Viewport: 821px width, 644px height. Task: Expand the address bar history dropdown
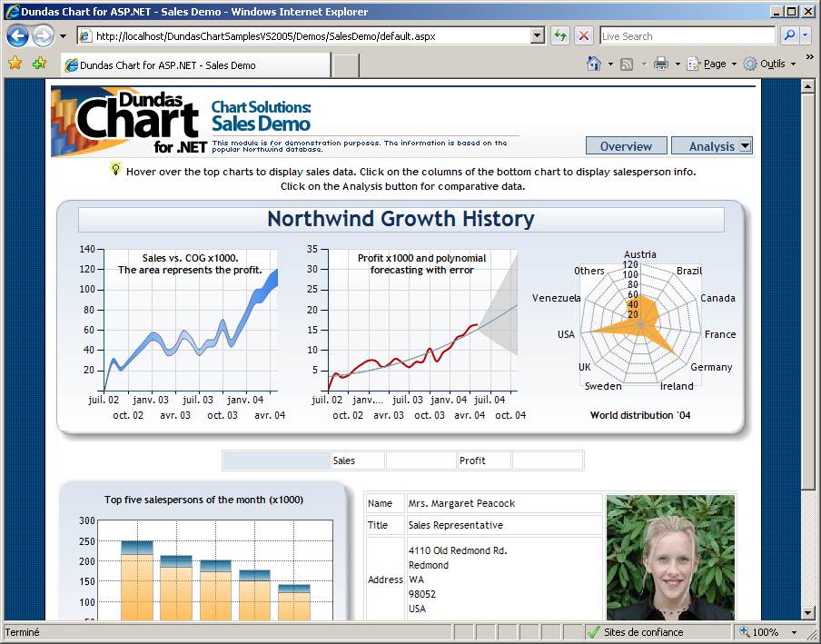tap(538, 36)
